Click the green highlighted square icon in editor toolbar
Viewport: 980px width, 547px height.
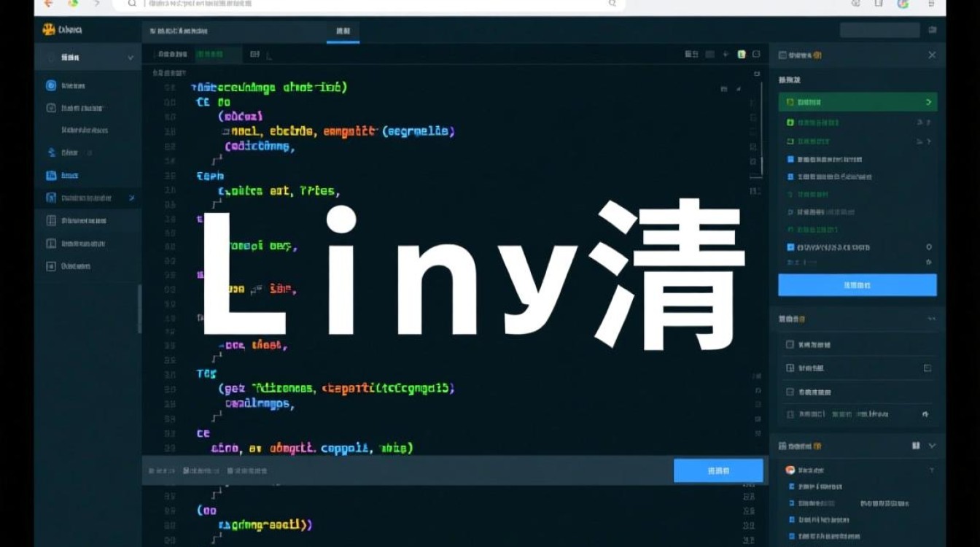coord(742,55)
